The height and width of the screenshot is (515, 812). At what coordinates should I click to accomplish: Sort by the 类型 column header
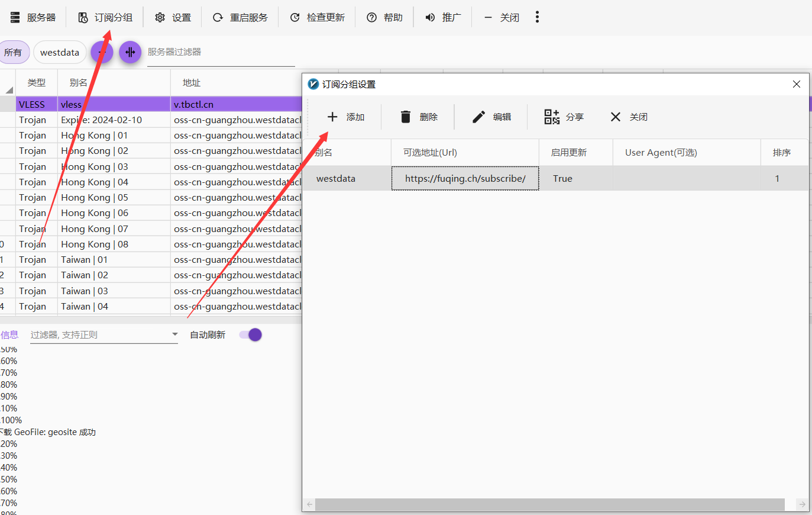[37, 83]
